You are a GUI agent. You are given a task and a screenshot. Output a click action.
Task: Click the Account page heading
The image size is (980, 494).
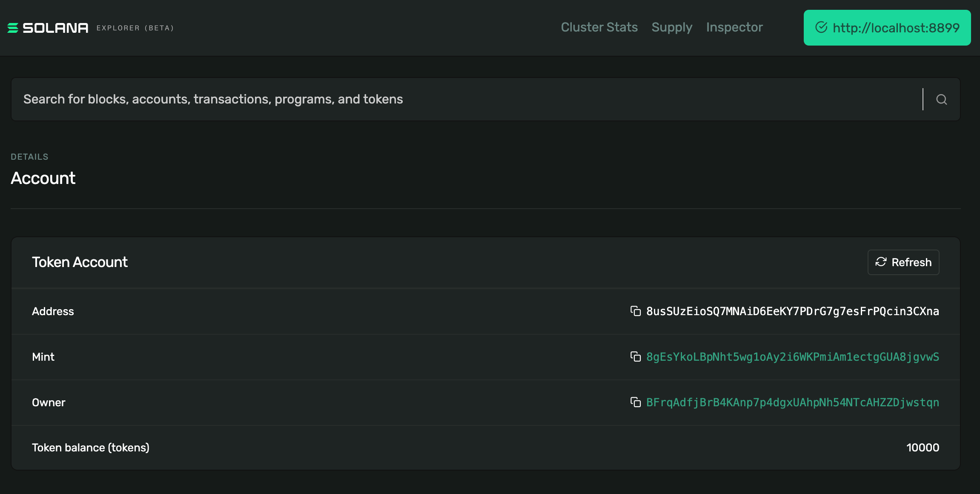click(x=43, y=178)
